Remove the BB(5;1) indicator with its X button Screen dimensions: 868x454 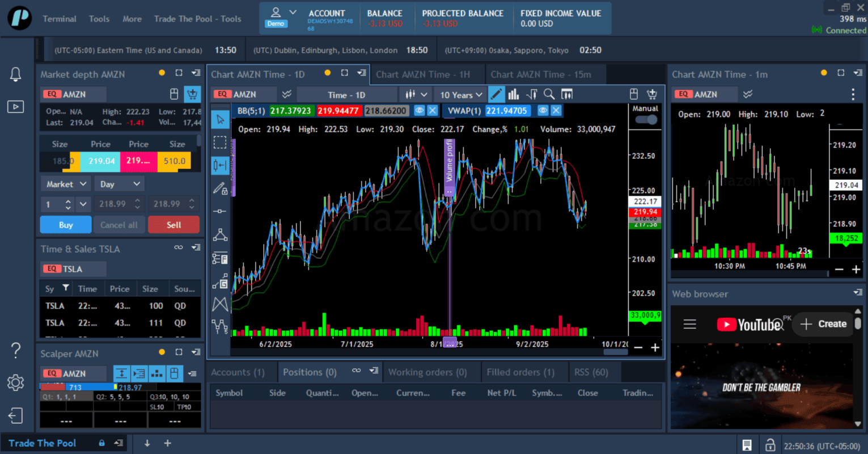click(432, 111)
